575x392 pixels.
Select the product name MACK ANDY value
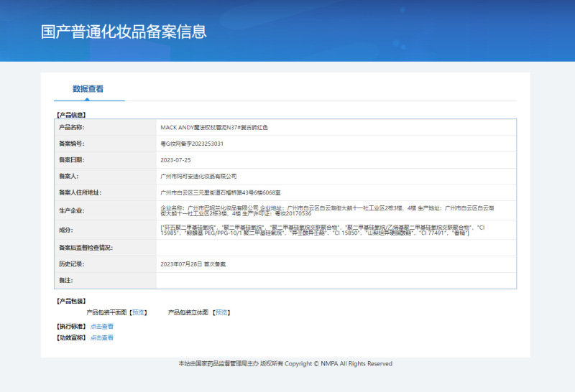(214, 128)
